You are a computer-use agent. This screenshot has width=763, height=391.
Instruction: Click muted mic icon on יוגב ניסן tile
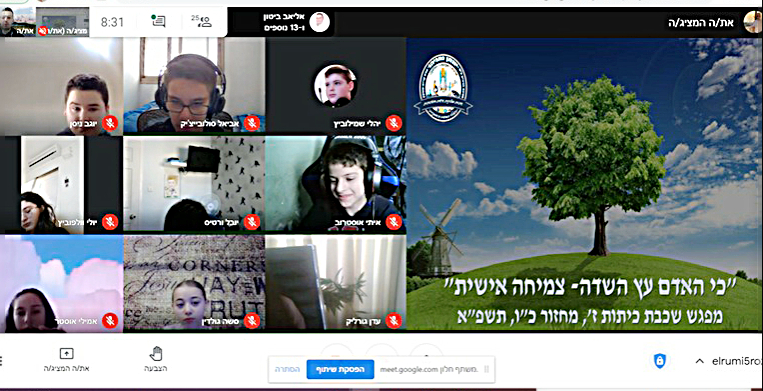pos(110,123)
